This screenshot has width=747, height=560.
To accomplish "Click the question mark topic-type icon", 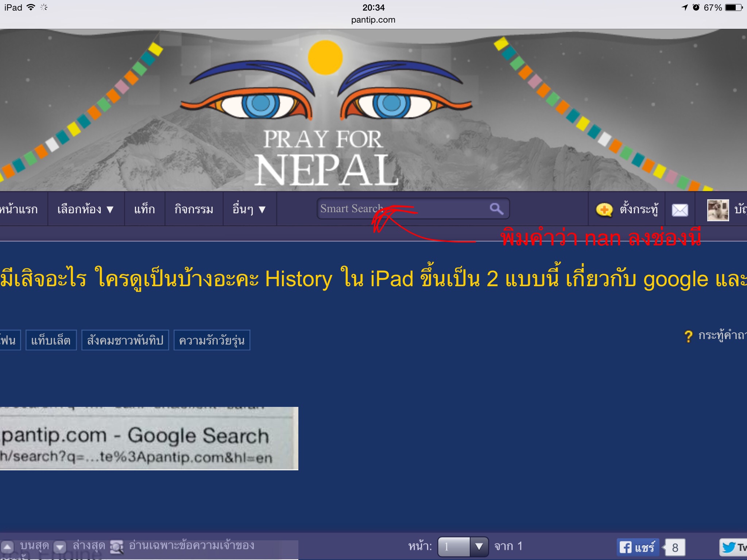I will tap(688, 336).
